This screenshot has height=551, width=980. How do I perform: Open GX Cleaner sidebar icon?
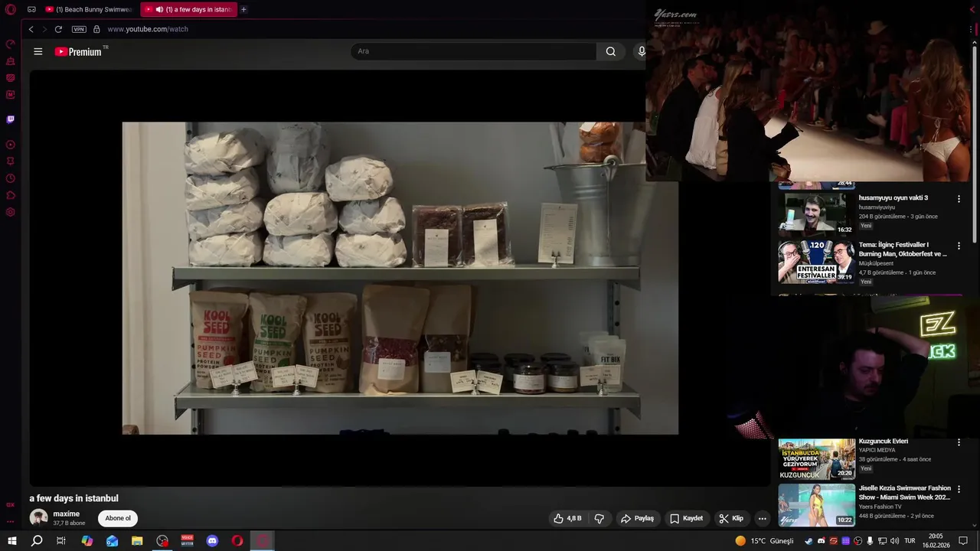11,61
